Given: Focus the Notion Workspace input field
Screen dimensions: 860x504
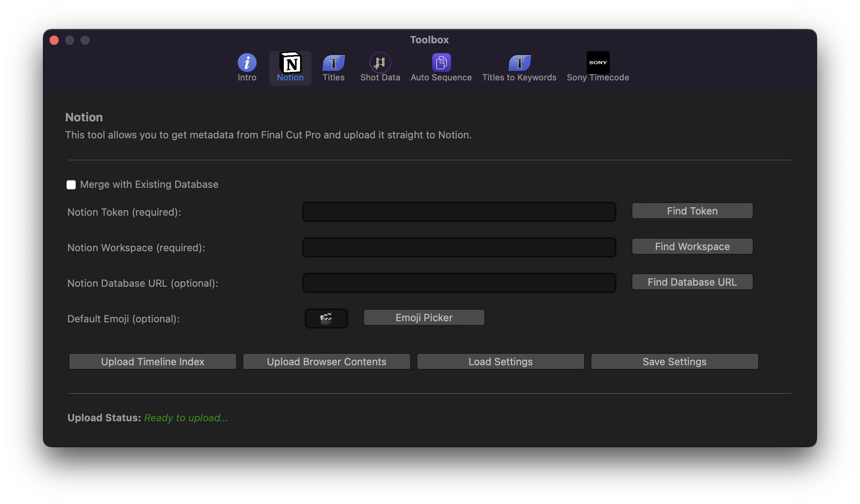Looking at the screenshot, I should [459, 247].
